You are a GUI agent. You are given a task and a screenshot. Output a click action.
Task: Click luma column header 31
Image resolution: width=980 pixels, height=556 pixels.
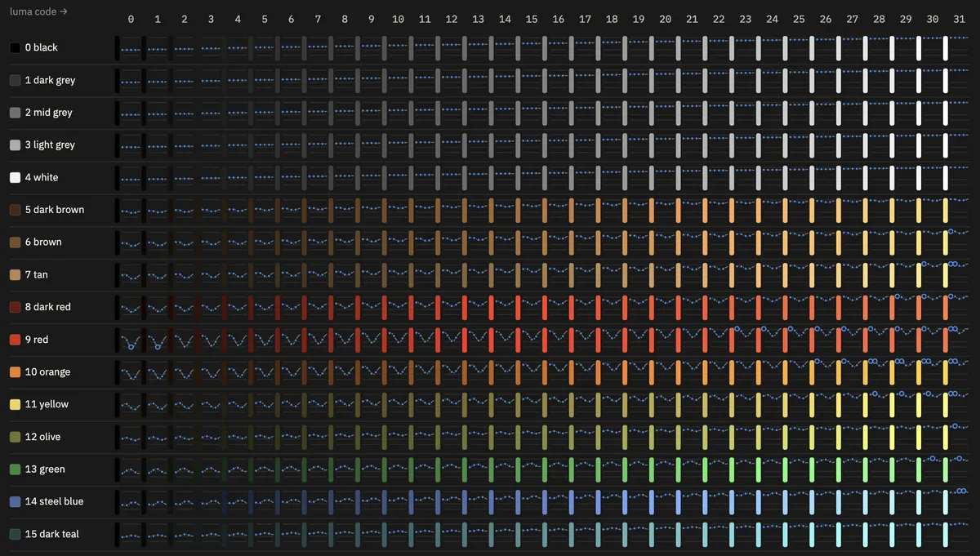pyautogui.click(x=960, y=19)
